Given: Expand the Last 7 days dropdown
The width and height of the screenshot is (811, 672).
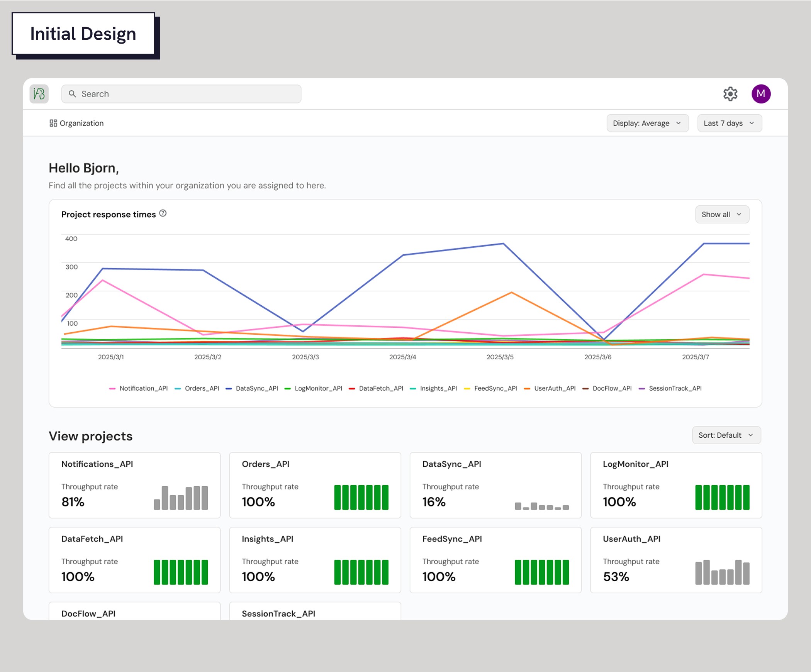Looking at the screenshot, I should [x=729, y=123].
